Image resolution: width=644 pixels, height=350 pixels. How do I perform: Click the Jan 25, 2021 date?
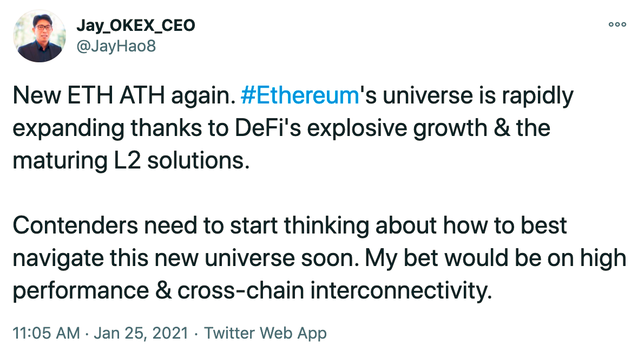141,333
